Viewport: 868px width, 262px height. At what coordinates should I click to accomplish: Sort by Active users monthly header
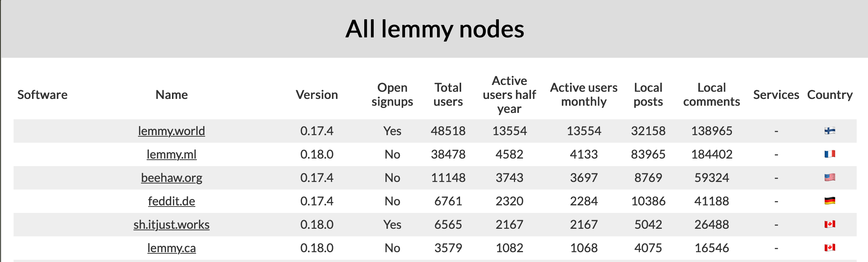click(584, 94)
